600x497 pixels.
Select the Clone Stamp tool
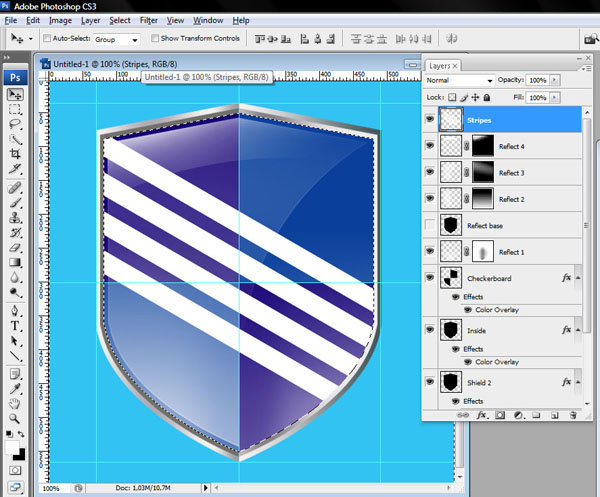point(15,218)
